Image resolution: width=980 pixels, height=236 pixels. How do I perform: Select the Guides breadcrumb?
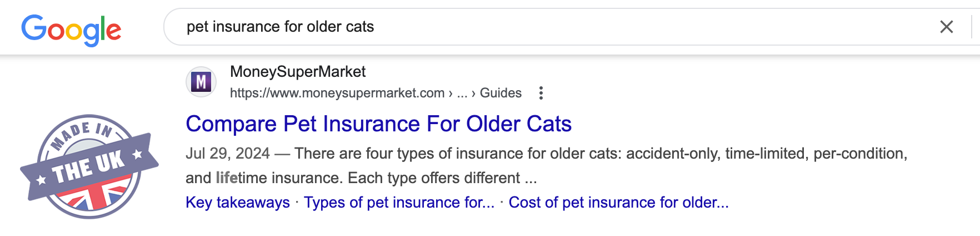coord(501,93)
